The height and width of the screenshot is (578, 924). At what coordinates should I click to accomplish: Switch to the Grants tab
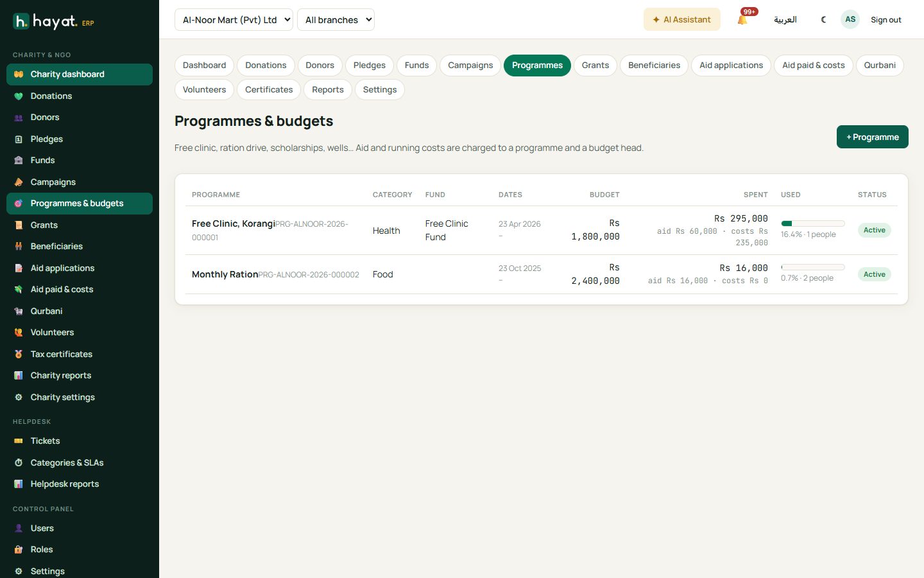click(x=595, y=66)
